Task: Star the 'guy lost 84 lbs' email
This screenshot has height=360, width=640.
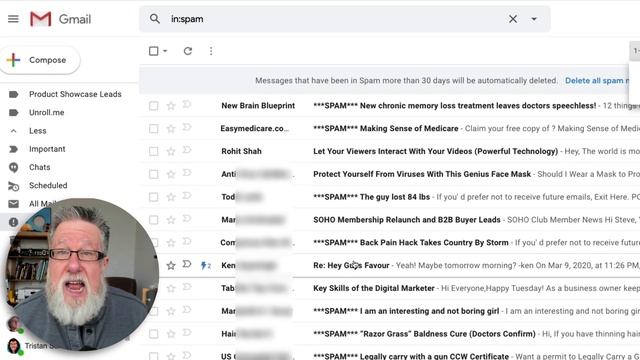Action: pyautogui.click(x=171, y=197)
